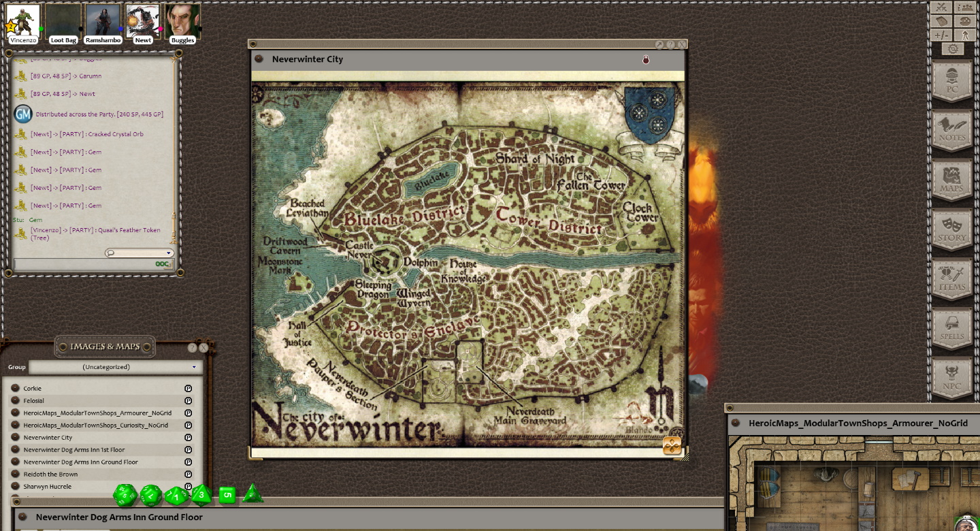Open the Calendar icon
This screenshot has height=531, width=980.
click(941, 21)
